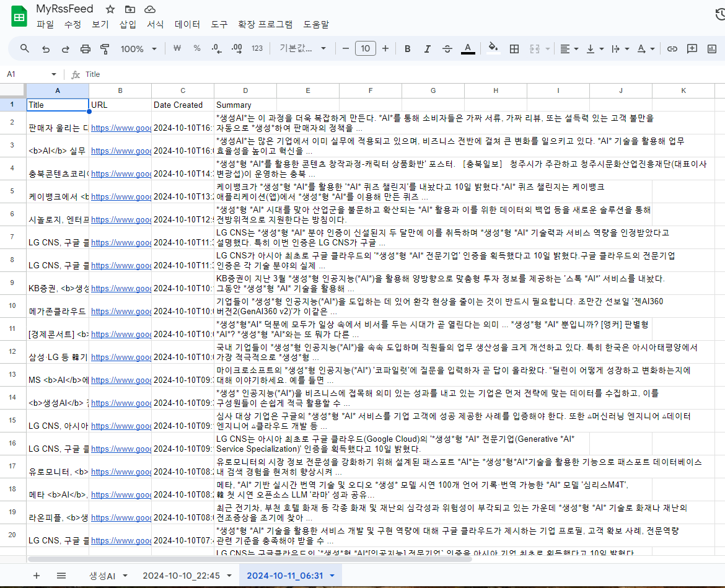Switch to the 생성AI sheet tab
This screenshot has width=725, height=588.
click(x=102, y=576)
